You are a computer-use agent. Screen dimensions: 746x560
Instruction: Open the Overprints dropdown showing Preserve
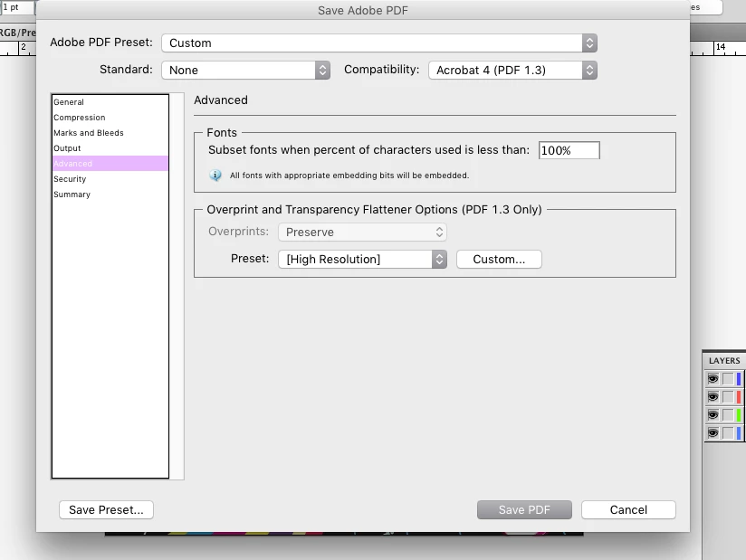362,232
